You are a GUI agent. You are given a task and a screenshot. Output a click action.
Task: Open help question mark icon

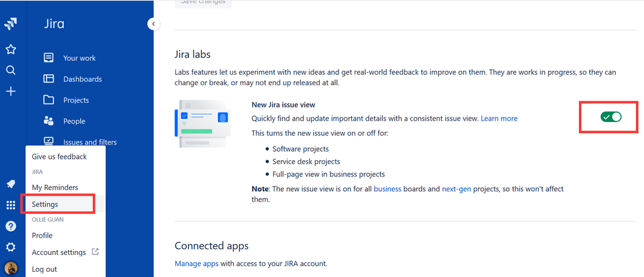(11, 226)
